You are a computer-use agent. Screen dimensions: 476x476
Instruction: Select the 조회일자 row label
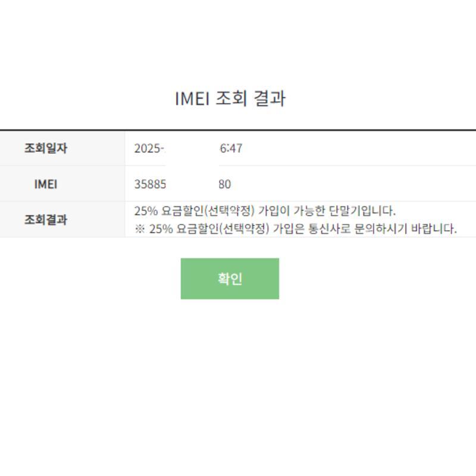(x=45, y=148)
